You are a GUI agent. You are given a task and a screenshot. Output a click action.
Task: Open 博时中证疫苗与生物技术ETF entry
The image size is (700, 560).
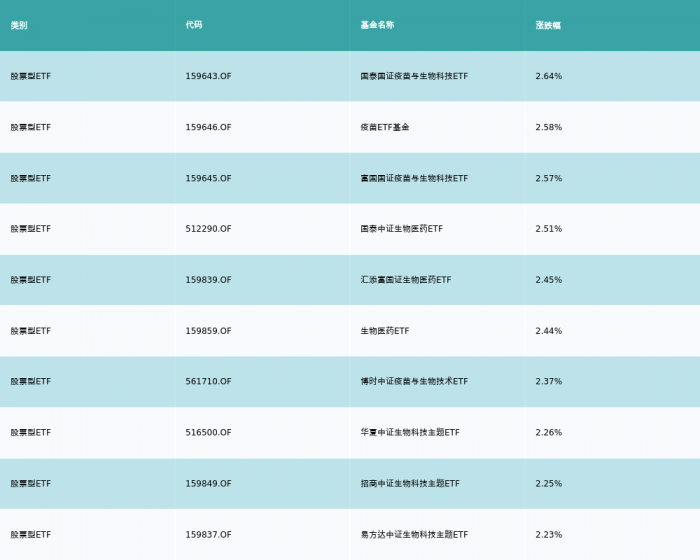tap(414, 382)
